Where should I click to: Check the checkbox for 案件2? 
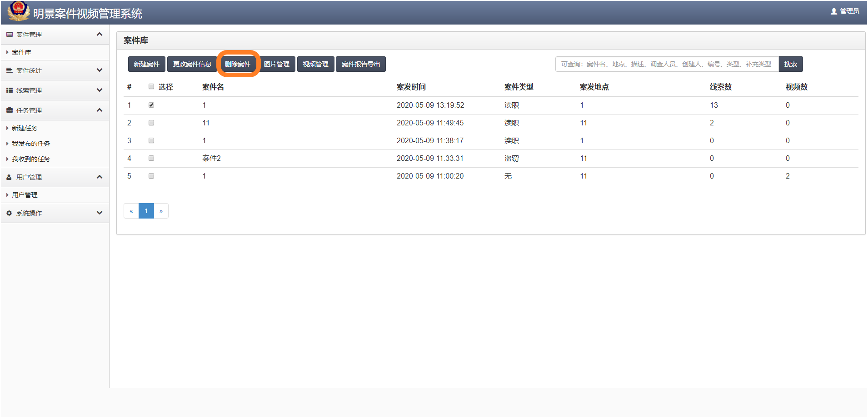(151, 158)
